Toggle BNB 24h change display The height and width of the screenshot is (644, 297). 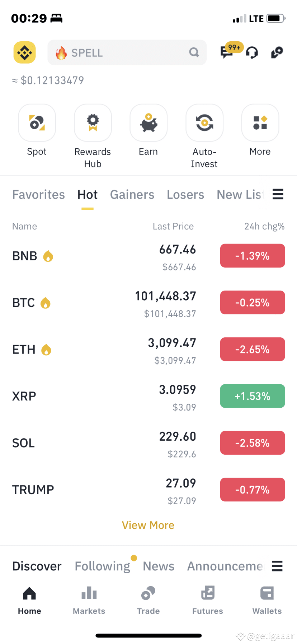[x=253, y=256]
